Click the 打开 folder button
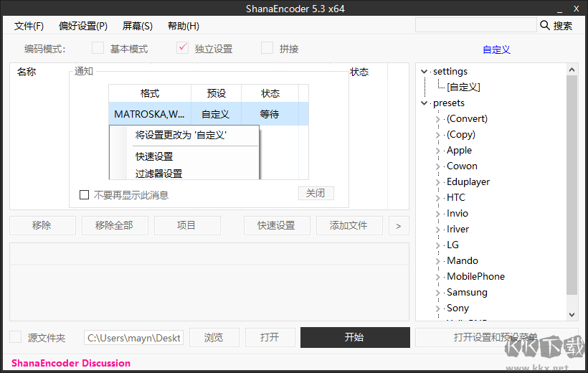The width and height of the screenshot is (588, 373). 270,337
